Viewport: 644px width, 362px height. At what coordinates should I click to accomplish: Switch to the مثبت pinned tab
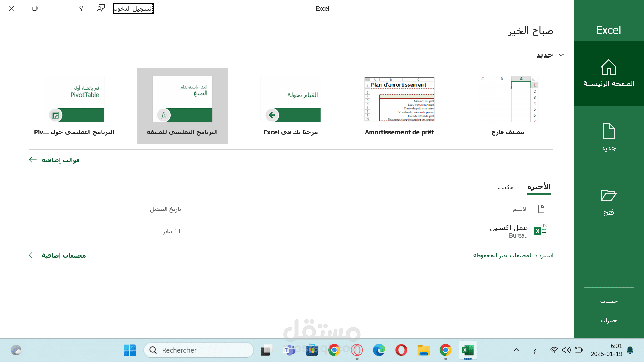click(505, 187)
